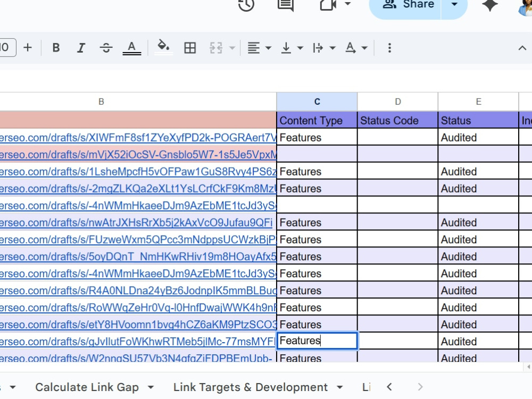Open version history clock icon

tap(246, 5)
